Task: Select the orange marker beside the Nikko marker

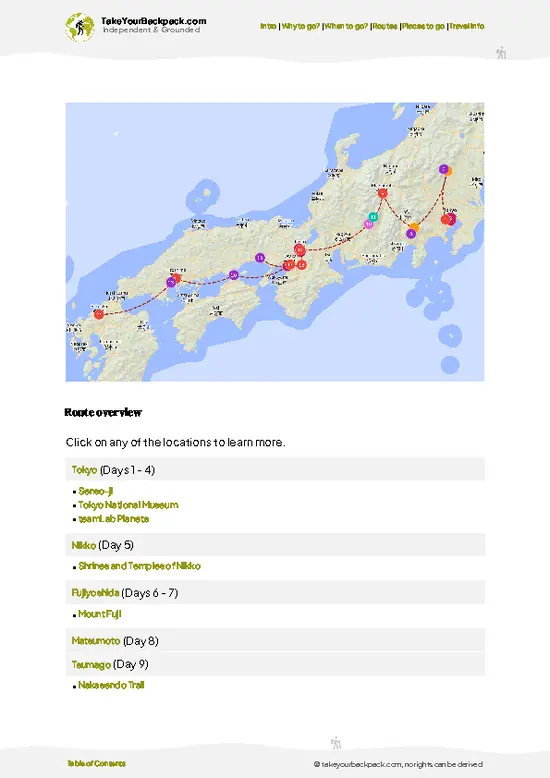Action: pyautogui.click(x=449, y=171)
